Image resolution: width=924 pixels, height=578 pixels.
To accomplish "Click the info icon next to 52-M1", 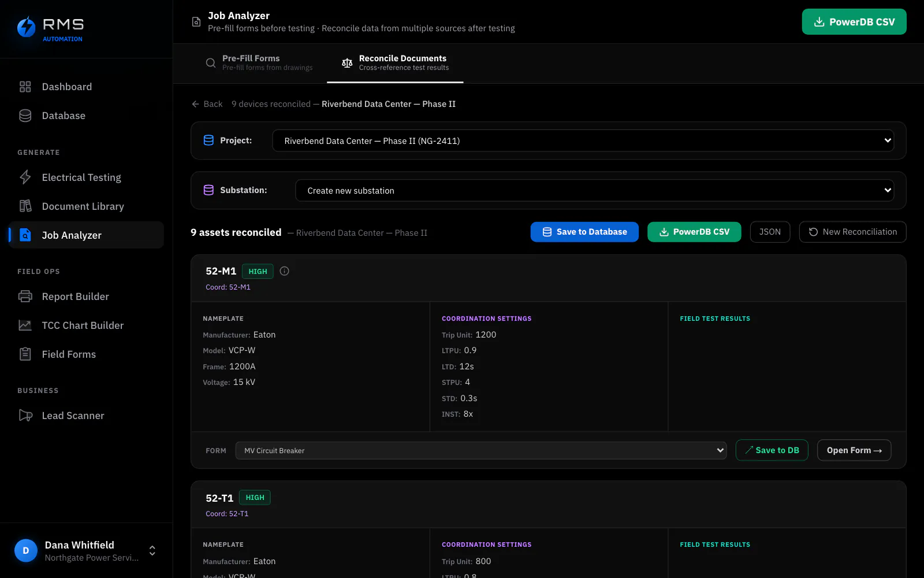I will [x=284, y=271].
